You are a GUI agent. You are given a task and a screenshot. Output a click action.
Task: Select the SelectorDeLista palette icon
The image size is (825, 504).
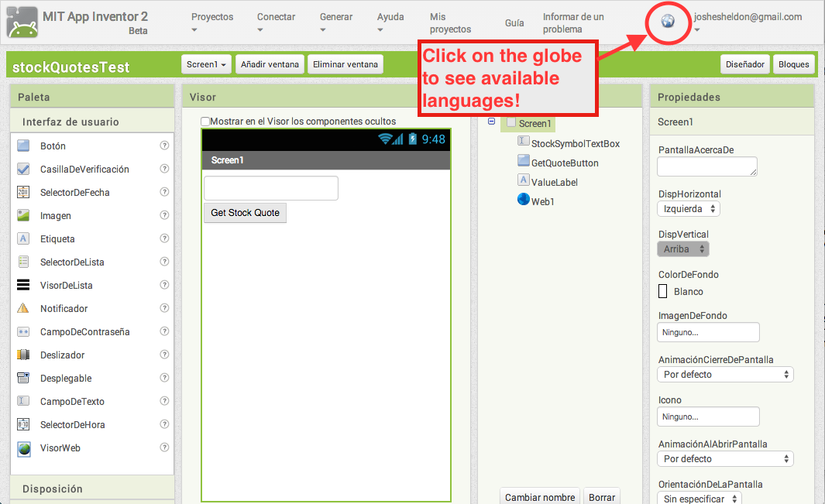[23, 262]
